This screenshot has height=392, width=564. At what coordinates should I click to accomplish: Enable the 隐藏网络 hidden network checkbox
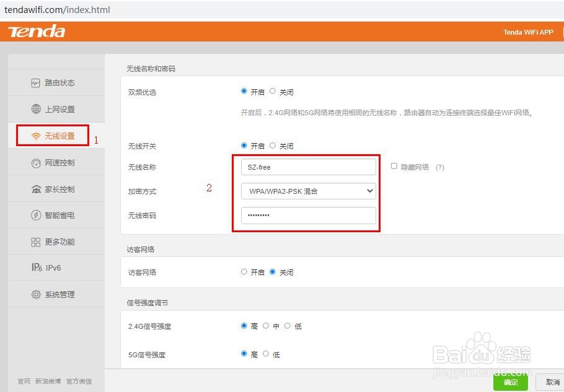394,165
